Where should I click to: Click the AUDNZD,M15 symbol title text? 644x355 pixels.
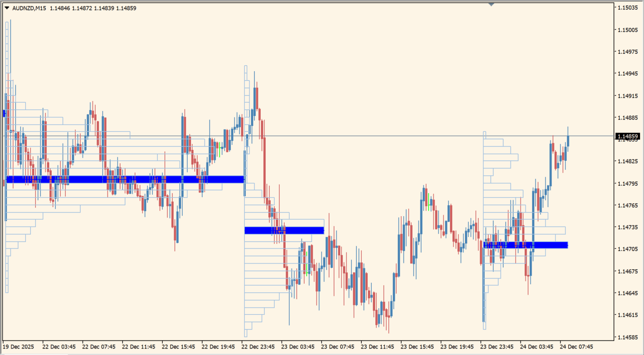click(29, 8)
